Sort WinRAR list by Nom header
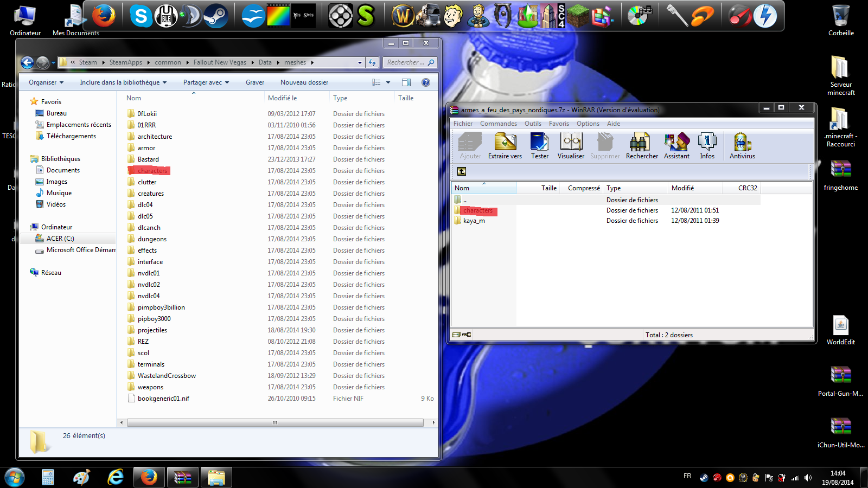This screenshot has height=488, width=868. (483, 188)
